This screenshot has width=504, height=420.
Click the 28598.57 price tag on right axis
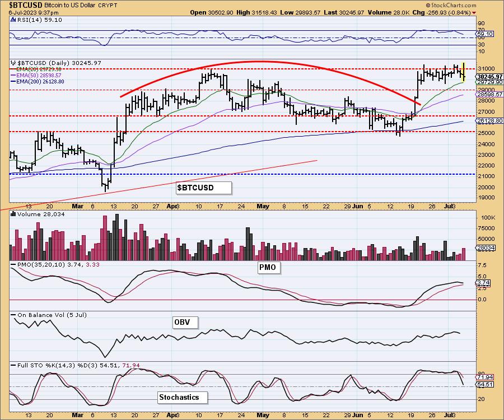[489, 95]
